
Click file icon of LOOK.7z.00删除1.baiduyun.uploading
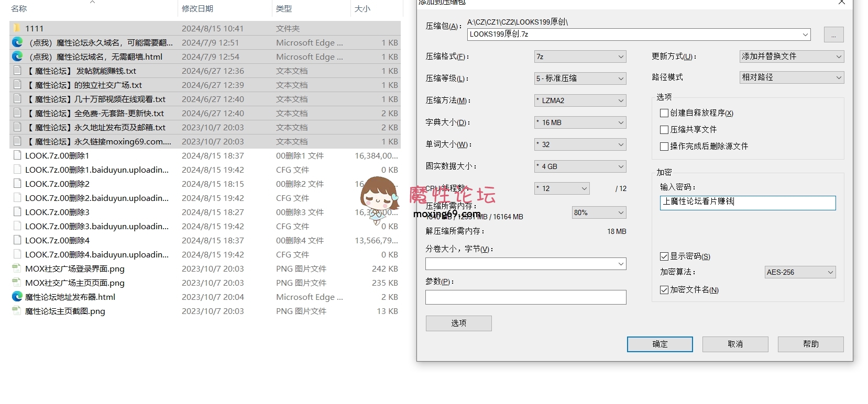coord(17,170)
